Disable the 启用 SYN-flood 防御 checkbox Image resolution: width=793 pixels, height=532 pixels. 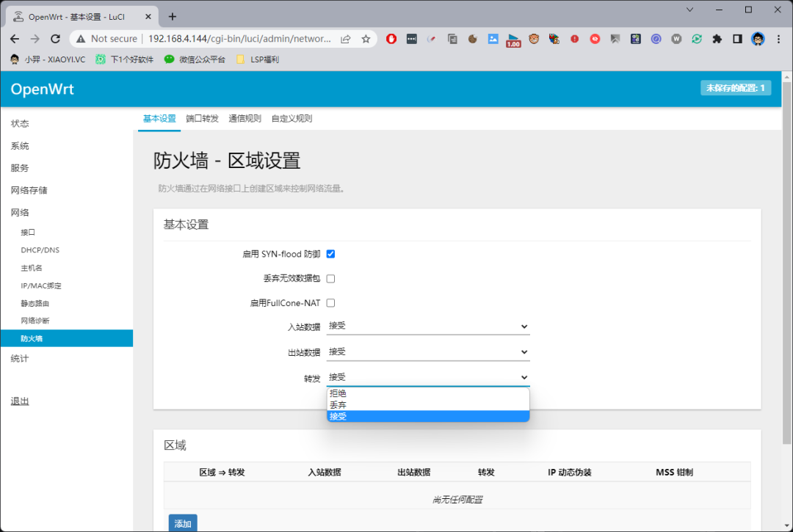tap(330, 254)
